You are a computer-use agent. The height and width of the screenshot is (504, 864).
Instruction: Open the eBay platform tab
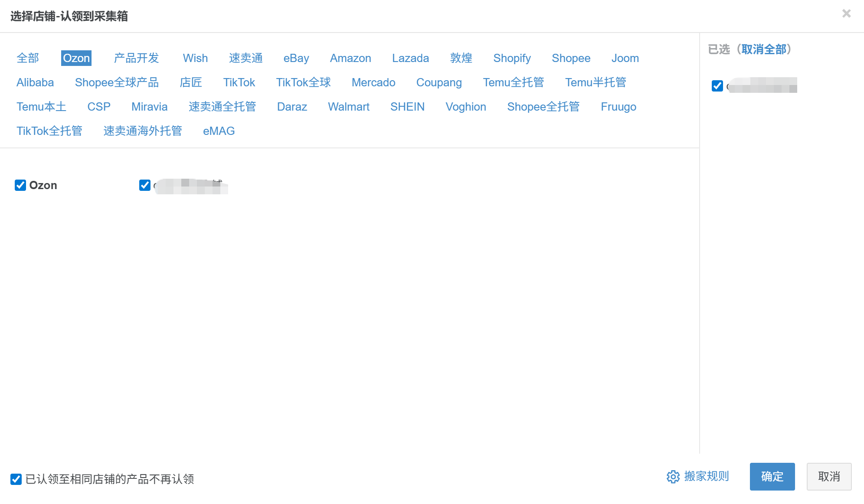point(296,58)
